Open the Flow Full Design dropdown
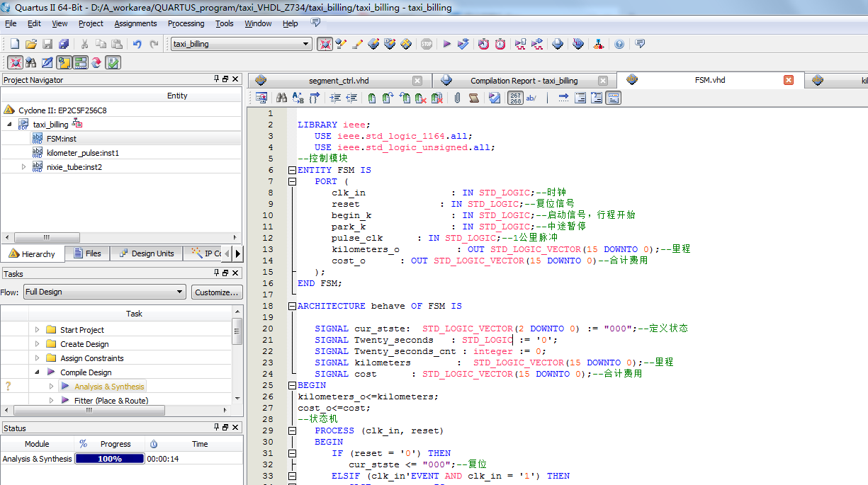The height and width of the screenshot is (485, 868). click(180, 292)
